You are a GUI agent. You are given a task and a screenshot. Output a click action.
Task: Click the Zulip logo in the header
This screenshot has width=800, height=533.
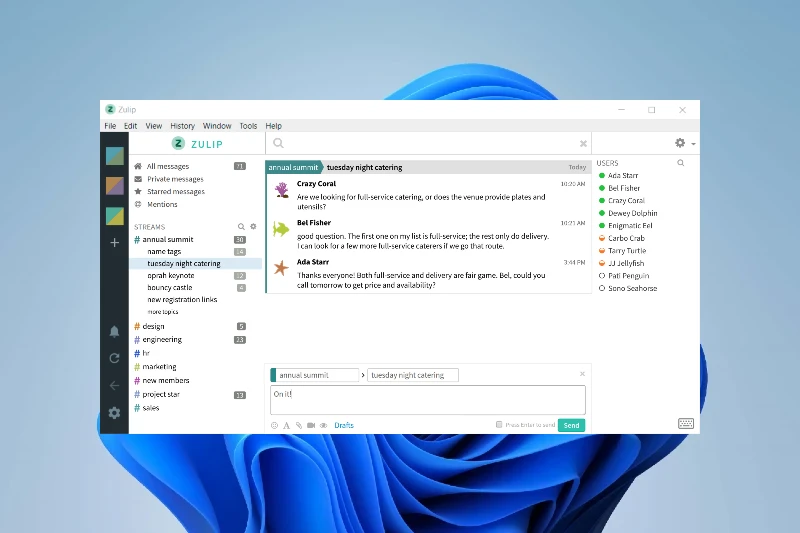[197, 144]
